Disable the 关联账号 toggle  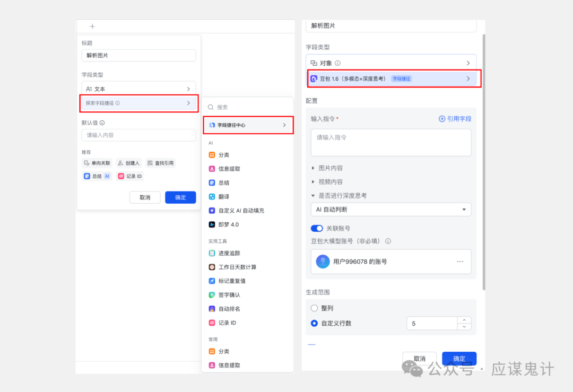[x=317, y=228]
